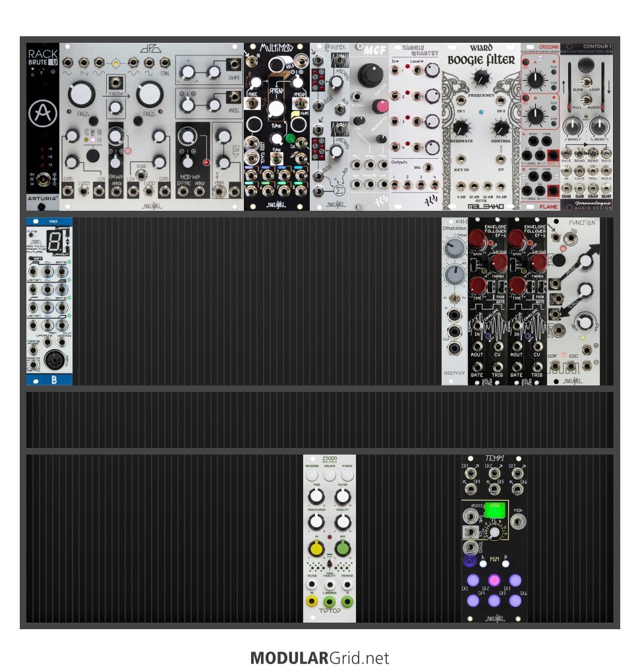Screen dimensions: 640x672
Task: Select the left Envelope Follower EF-1 module
Action: coord(487,301)
